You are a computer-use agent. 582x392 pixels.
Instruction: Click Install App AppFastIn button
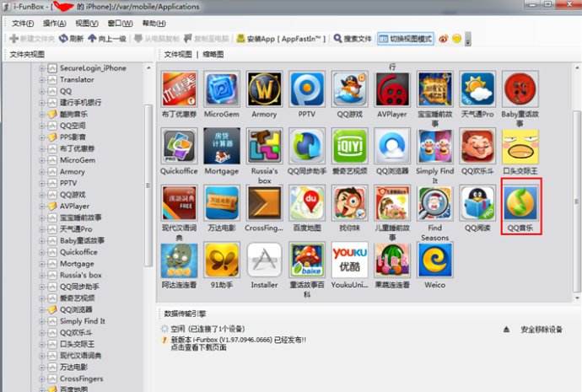click(x=281, y=39)
